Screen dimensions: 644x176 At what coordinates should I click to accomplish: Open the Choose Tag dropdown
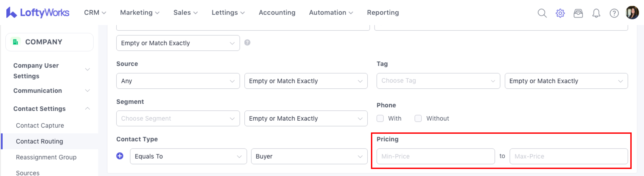coord(438,81)
